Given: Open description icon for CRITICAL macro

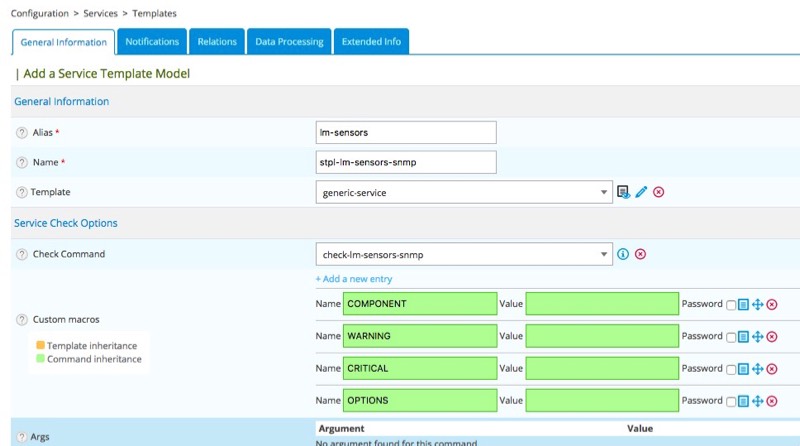Looking at the screenshot, I should click(x=743, y=369).
